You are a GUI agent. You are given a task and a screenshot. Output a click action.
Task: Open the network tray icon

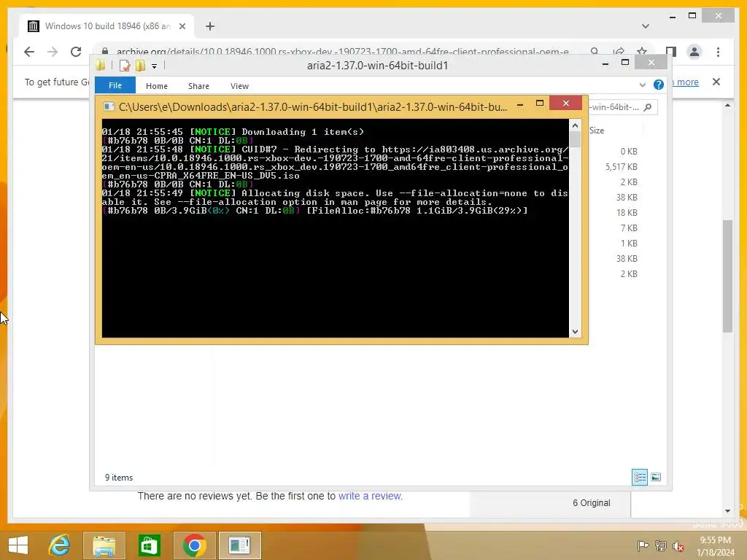click(x=661, y=545)
